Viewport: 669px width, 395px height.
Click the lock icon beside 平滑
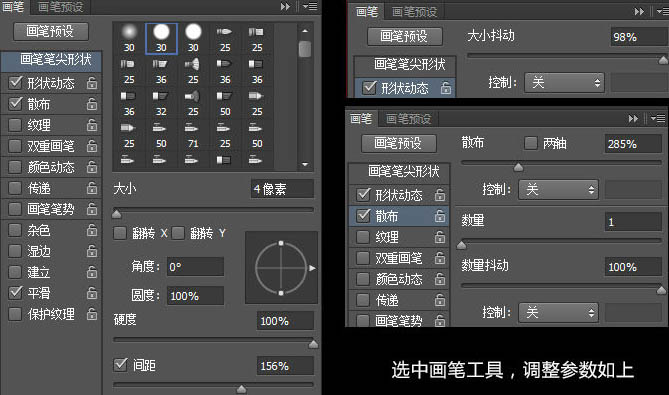[x=92, y=293]
